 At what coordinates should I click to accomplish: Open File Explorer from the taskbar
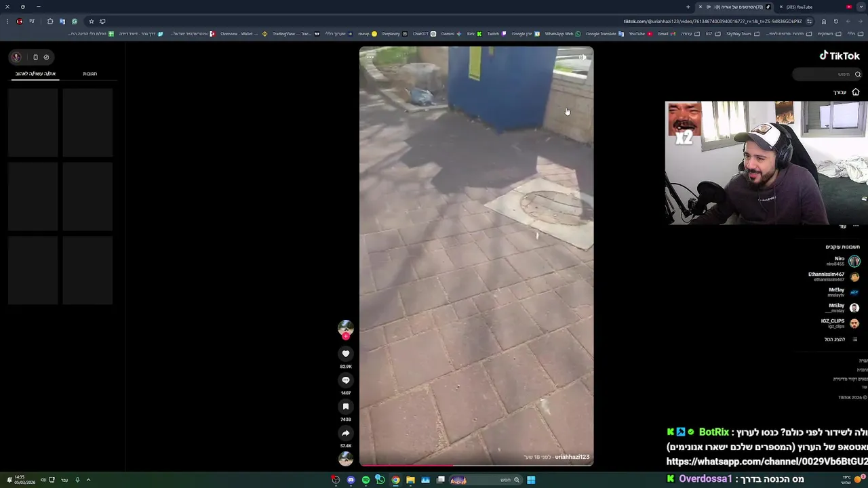click(x=410, y=480)
